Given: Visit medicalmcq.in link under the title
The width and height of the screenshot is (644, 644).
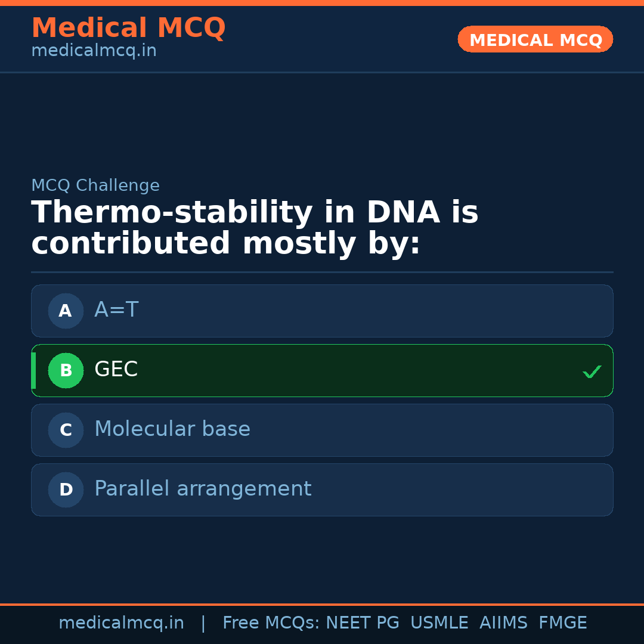Looking at the screenshot, I should [94, 51].
